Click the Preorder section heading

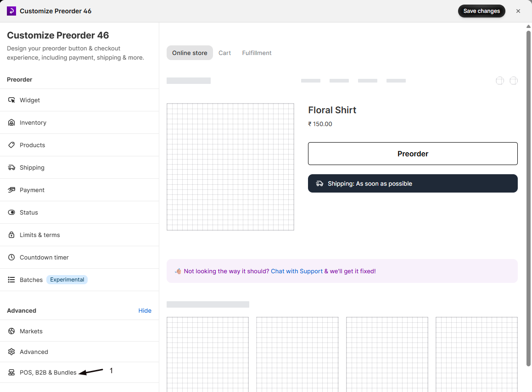point(19,79)
